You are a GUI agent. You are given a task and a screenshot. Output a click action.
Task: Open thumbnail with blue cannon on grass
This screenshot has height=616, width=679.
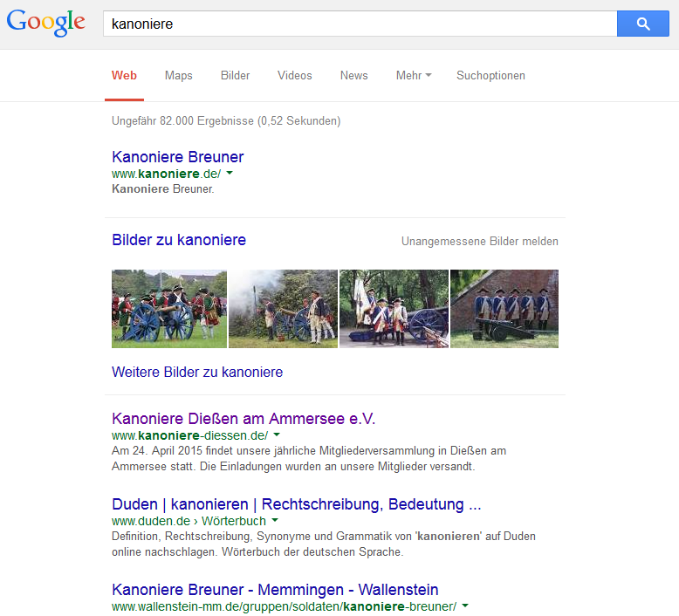[169, 309]
